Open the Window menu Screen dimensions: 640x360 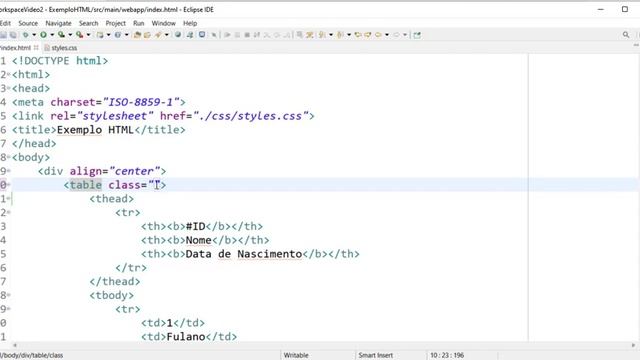[163, 23]
